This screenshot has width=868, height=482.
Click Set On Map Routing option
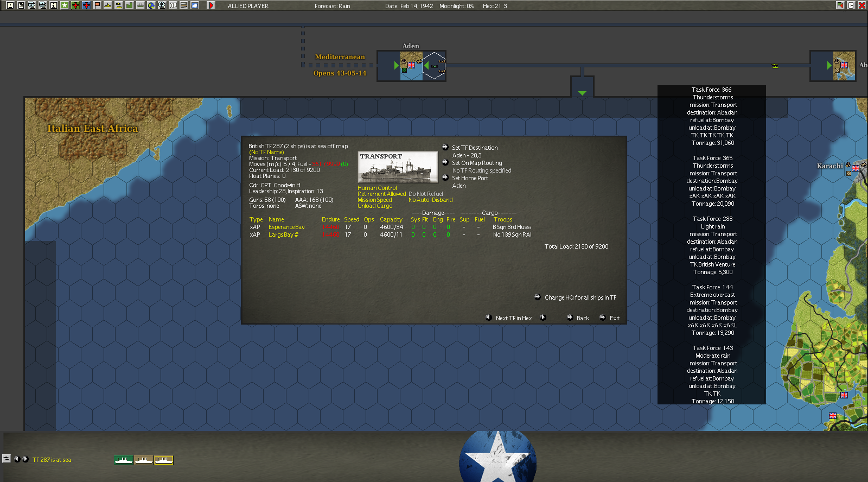tap(477, 163)
